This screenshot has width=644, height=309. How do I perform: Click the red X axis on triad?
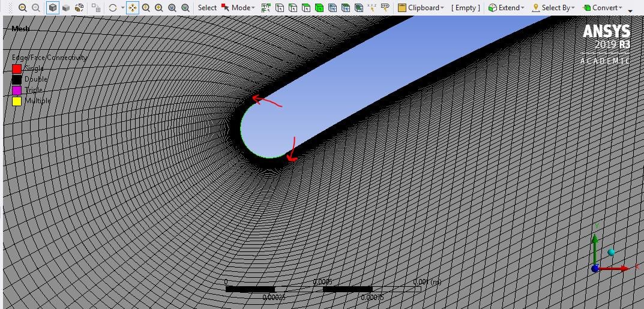point(615,268)
